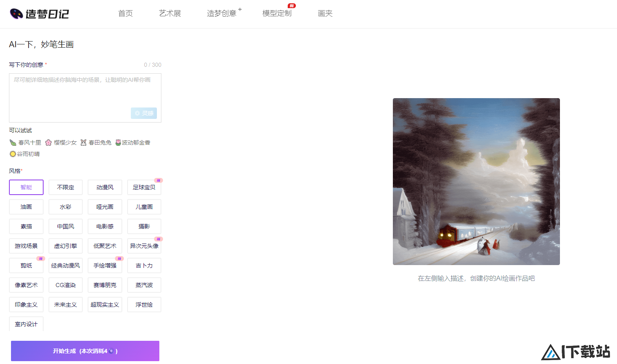Screen dimensions: 617x364
Task: Choose the 电影感 style
Action: pos(105,226)
